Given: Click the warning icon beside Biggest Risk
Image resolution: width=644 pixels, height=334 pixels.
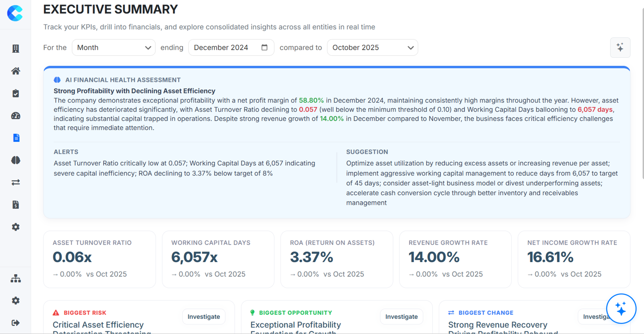Looking at the screenshot, I should point(56,313).
